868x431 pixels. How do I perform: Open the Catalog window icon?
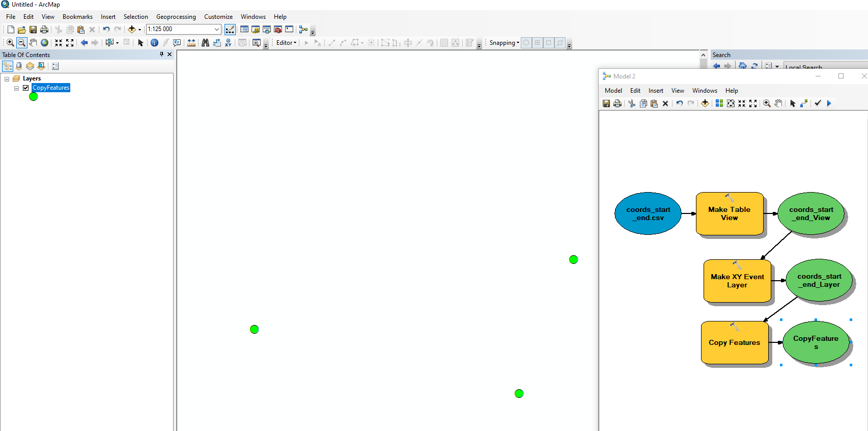[256, 30]
